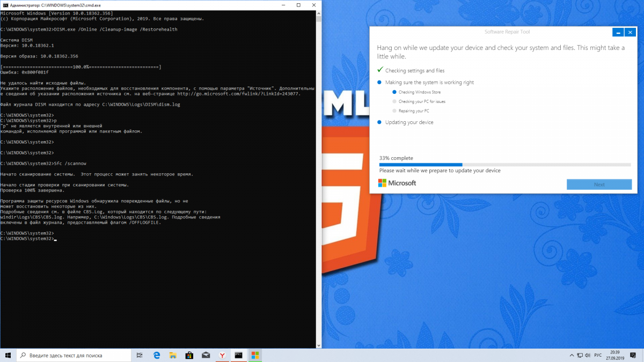The height and width of the screenshot is (362, 644).
Task: Launch Yandex Browser from the taskbar
Action: coord(222,355)
